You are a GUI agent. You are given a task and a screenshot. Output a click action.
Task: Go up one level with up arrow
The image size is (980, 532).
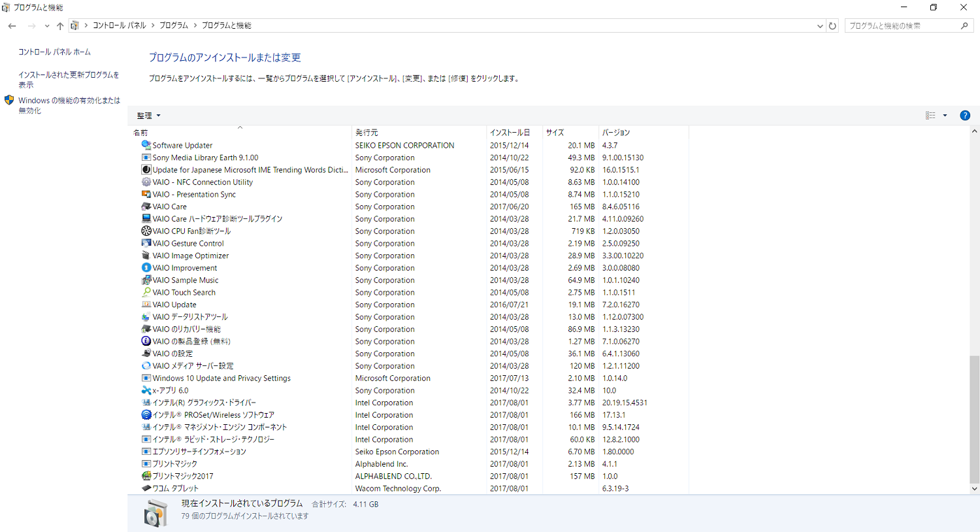tap(60, 26)
